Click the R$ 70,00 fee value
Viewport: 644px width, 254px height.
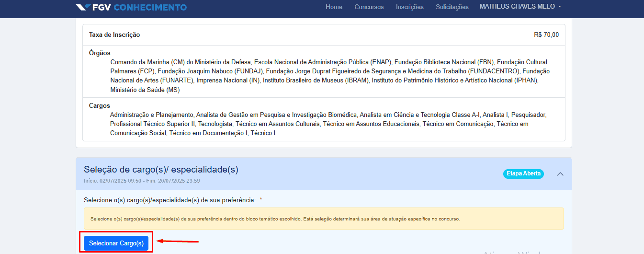(546, 35)
